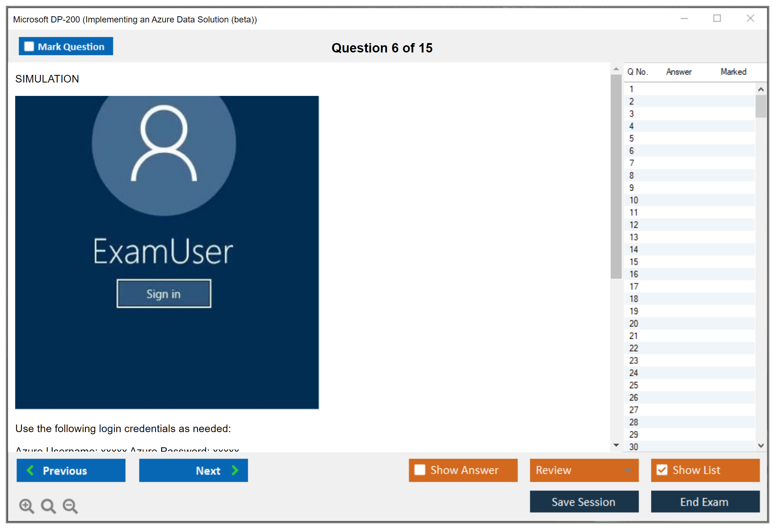778x532 pixels.
Task: Click the question pane vertical scrollbar thumb
Action: (616, 177)
